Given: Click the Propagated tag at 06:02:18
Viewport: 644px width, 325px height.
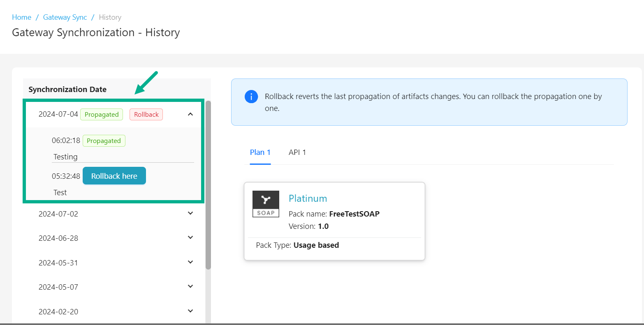Looking at the screenshot, I should [x=104, y=141].
